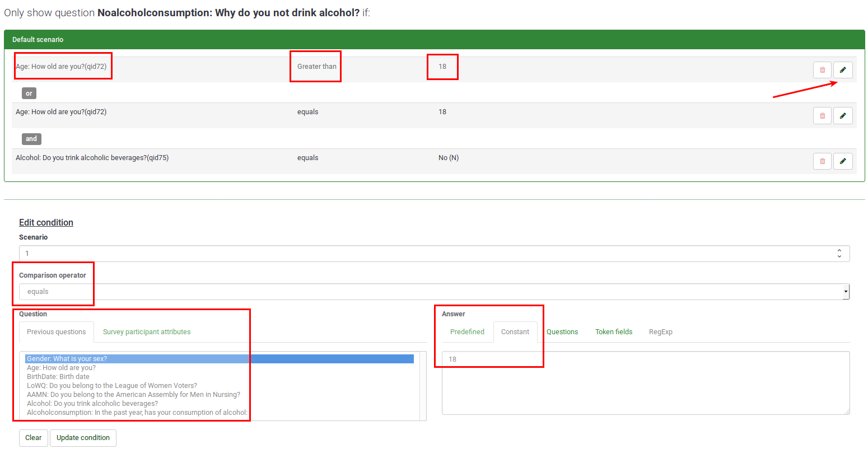Click the Age question text in Greater than row
Viewport: 868px width, 449px height.
(x=61, y=67)
